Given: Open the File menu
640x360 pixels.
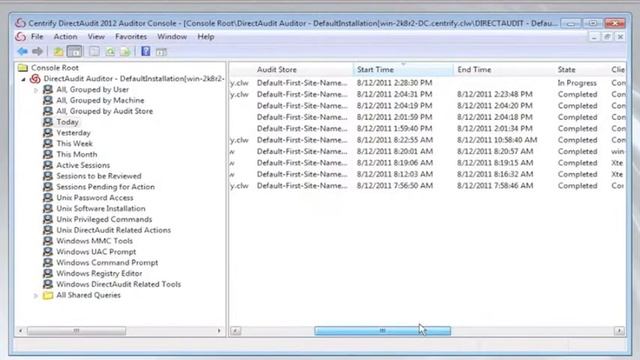Looking at the screenshot, I should [x=37, y=37].
